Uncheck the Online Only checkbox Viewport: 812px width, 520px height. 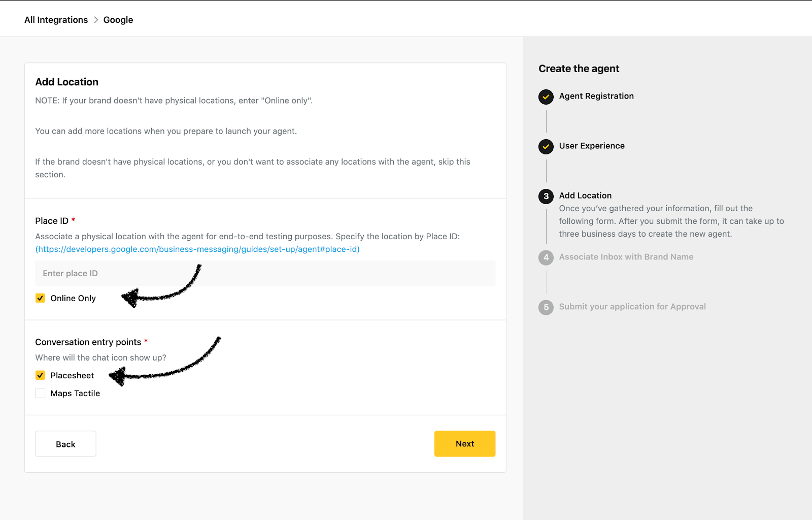(40, 298)
